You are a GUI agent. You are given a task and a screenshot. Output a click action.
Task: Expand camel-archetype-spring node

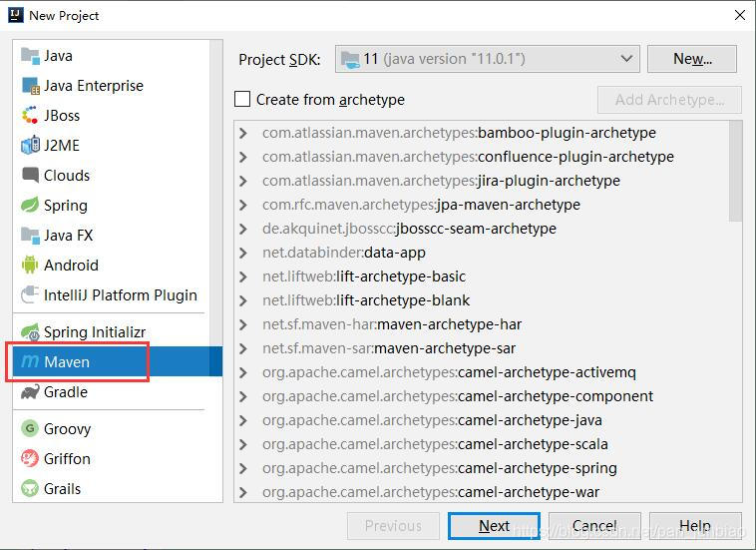243,468
